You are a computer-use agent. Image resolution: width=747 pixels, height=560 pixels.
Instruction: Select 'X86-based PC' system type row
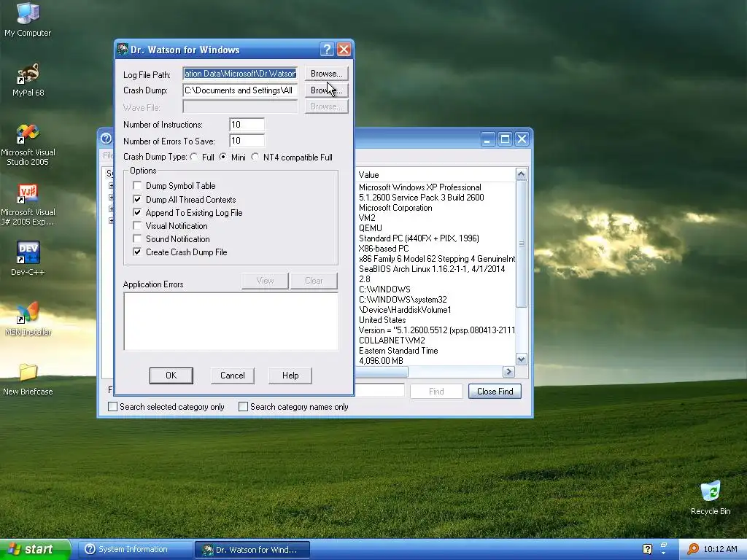pos(384,248)
